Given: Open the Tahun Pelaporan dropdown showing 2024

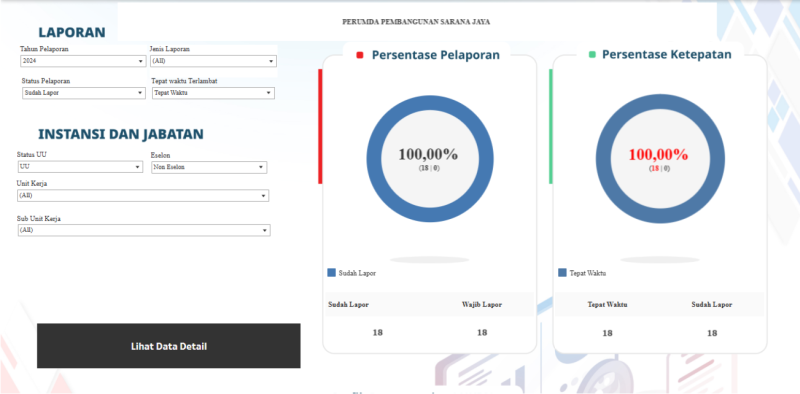Looking at the screenshot, I should 83,61.
